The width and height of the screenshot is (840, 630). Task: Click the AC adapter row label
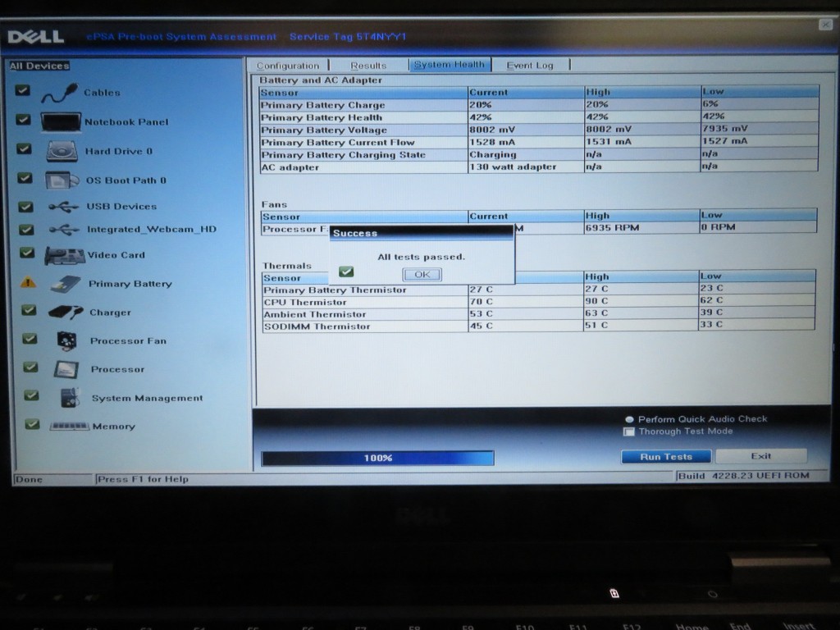(x=290, y=167)
